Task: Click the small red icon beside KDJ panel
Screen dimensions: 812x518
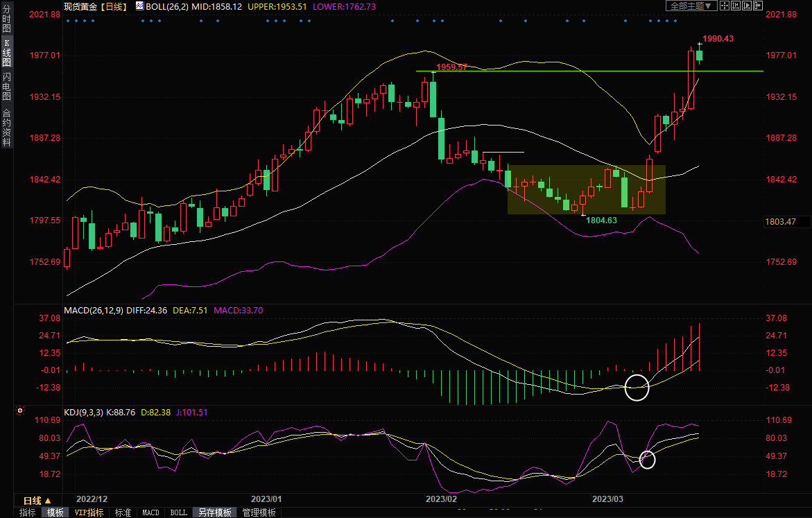Action: [x=20, y=411]
